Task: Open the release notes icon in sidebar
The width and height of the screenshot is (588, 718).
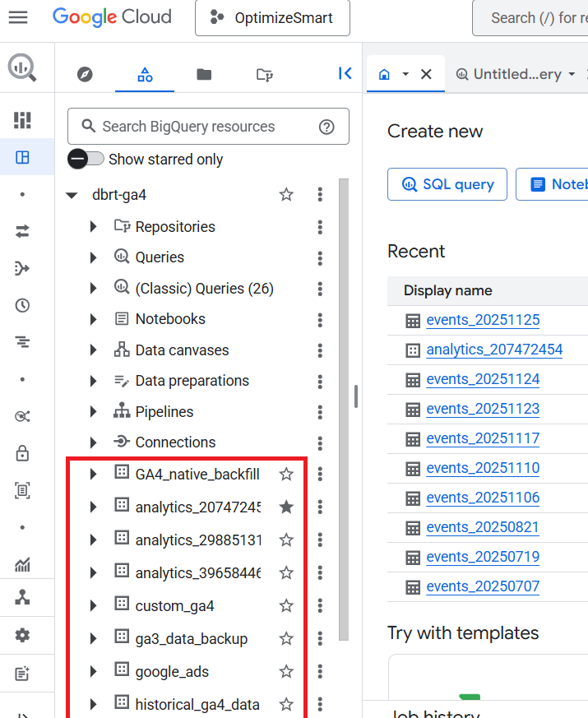Action: coord(22,673)
